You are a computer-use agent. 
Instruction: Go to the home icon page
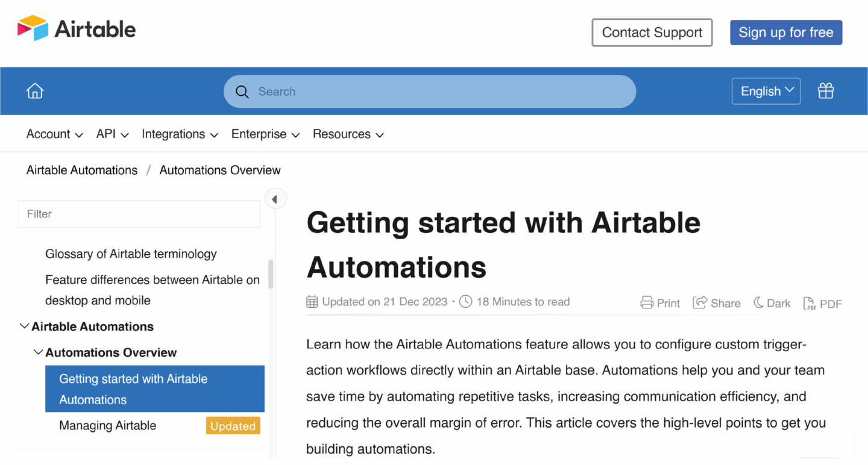[35, 91]
